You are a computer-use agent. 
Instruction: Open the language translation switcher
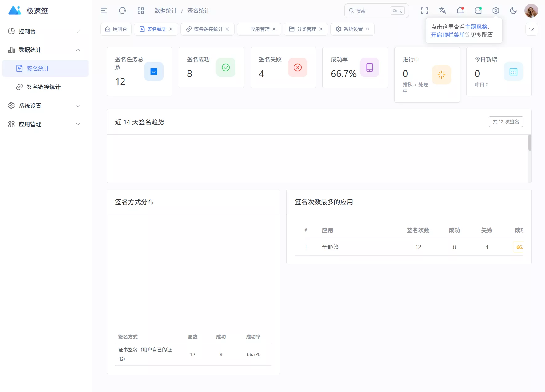tap(442, 11)
